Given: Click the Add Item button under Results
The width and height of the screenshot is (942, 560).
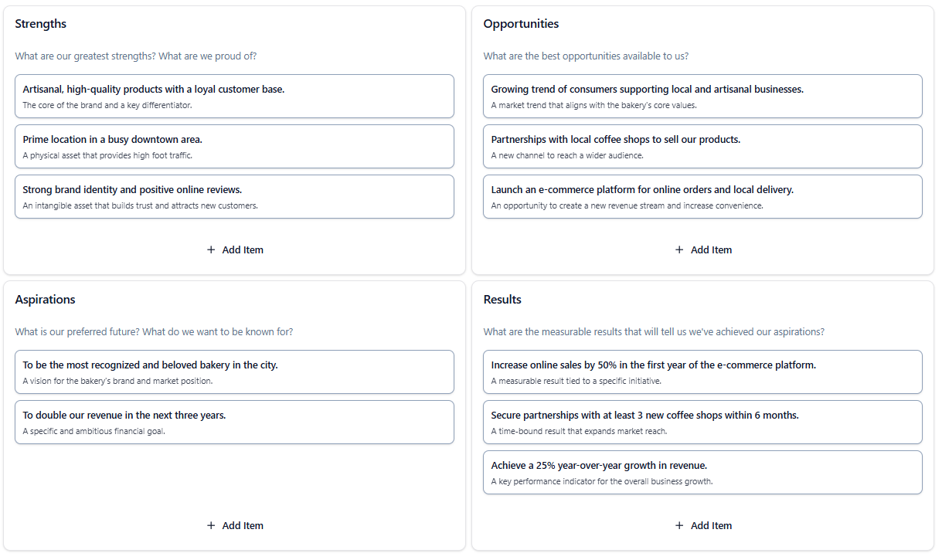Looking at the screenshot, I should click(703, 525).
